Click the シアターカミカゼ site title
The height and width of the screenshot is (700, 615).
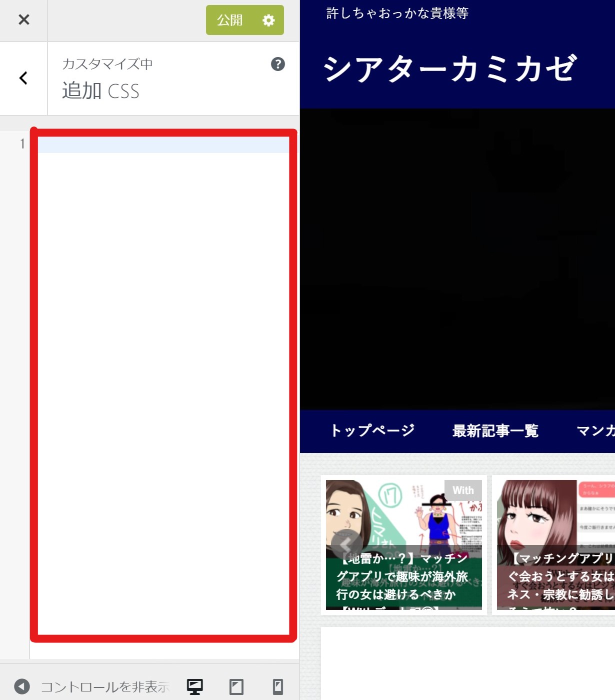(449, 68)
